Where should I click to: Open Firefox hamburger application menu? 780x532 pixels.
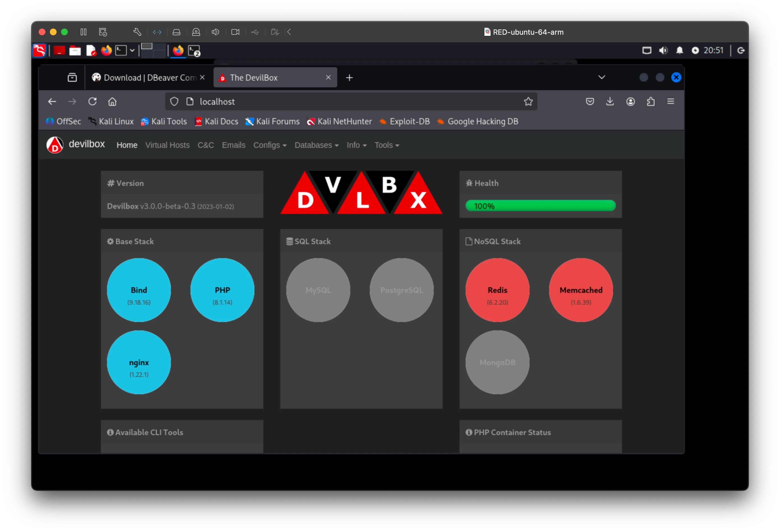tap(670, 101)
